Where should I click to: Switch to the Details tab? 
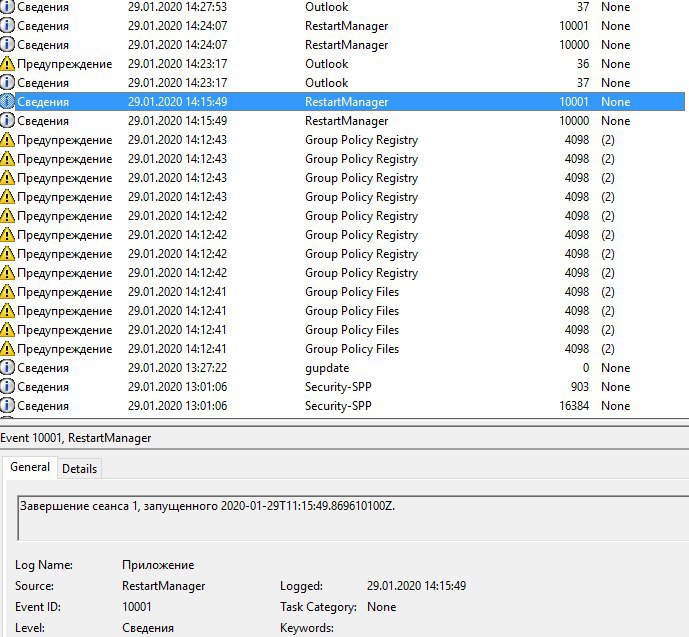pyautogui.click(x=80, y=469)
